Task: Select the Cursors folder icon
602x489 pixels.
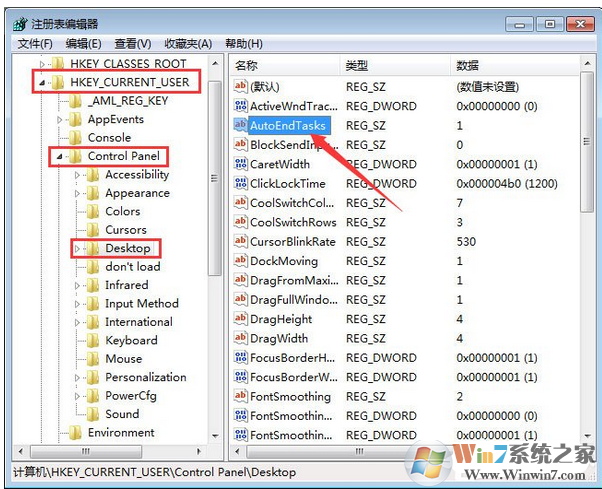Action: [93, 230]
